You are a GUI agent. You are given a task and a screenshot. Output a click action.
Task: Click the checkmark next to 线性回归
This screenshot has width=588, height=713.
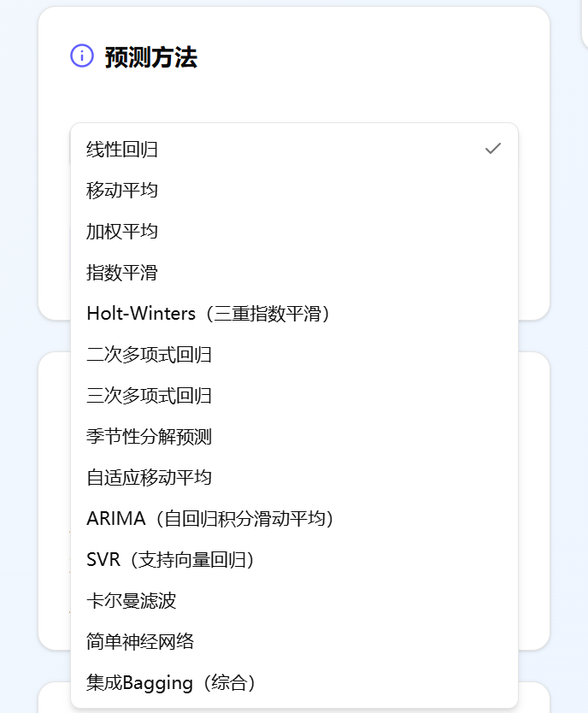pyautogui.click(x=492, y=149)
